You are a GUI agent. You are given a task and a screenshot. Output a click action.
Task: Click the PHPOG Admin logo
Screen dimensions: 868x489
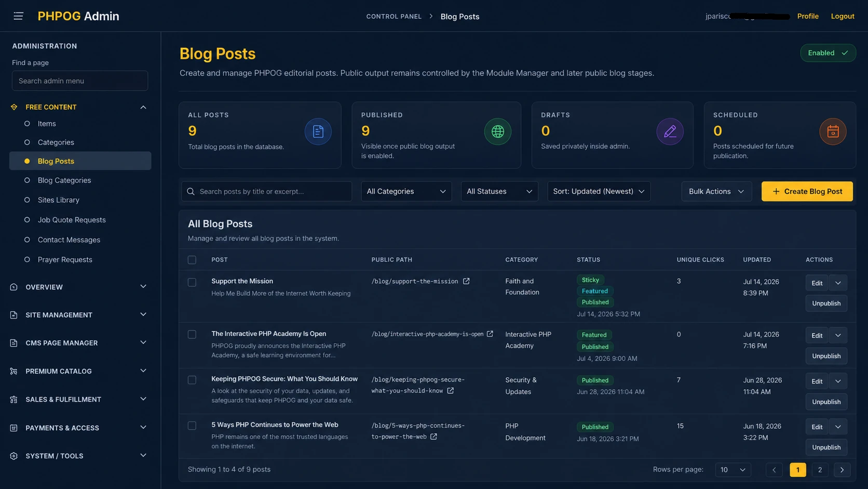[78, 16]
